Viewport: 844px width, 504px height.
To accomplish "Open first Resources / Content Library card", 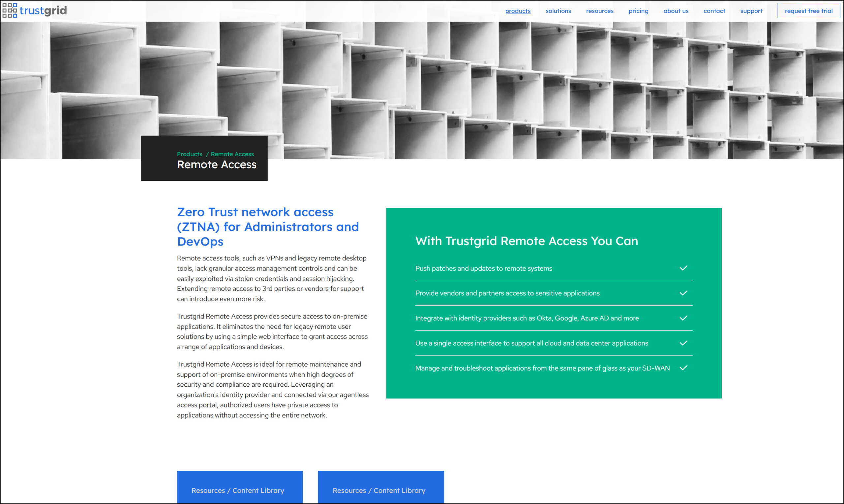I will [x=240, y=487].
